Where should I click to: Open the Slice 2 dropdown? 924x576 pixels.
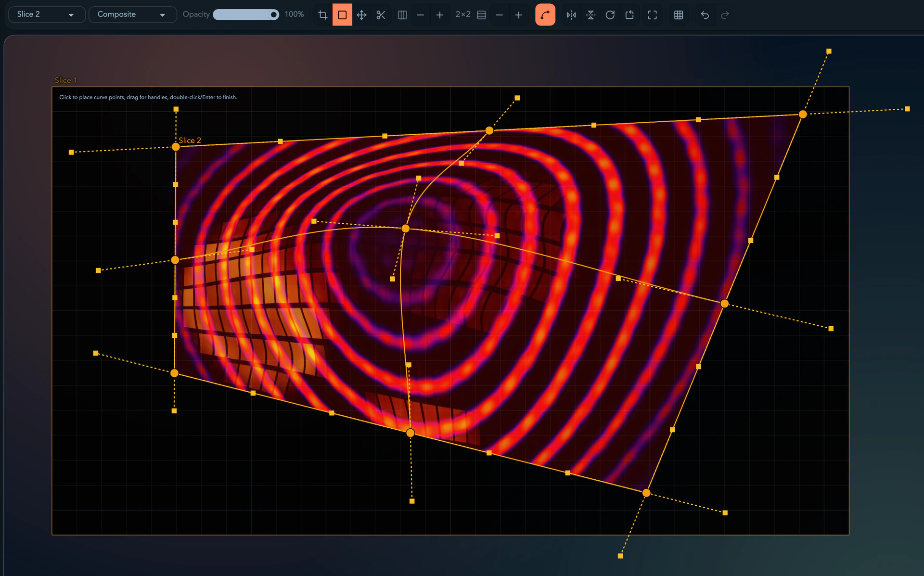[x=47, y=14]
